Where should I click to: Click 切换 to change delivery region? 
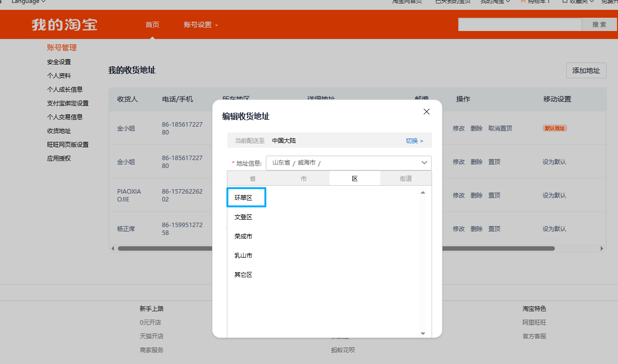(414, 141)
